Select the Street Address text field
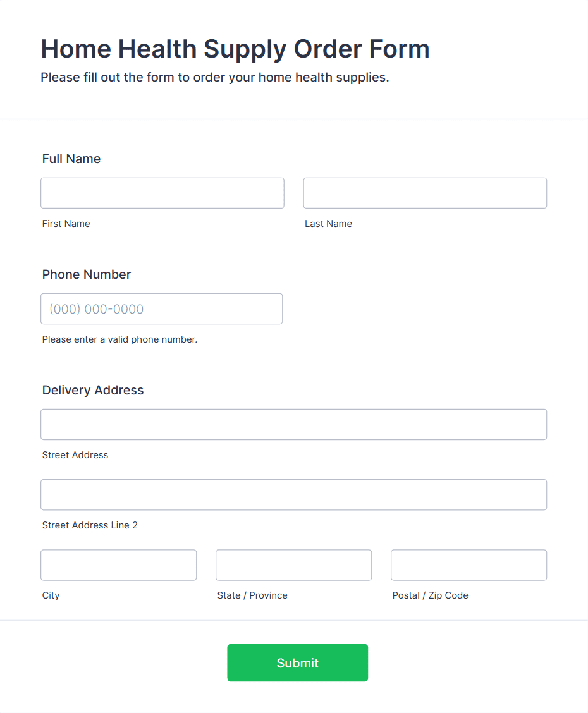 click(x=293, y=424)
